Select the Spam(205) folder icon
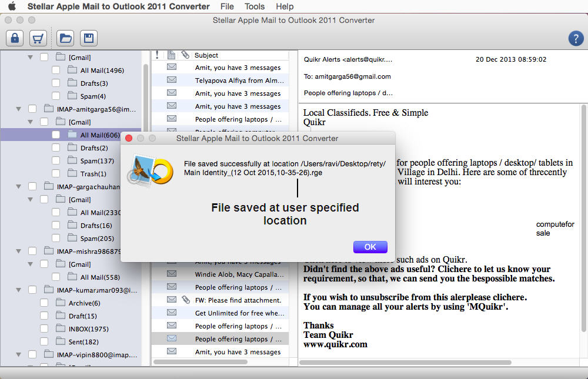 pyautogui.click(x=72, y=237)
